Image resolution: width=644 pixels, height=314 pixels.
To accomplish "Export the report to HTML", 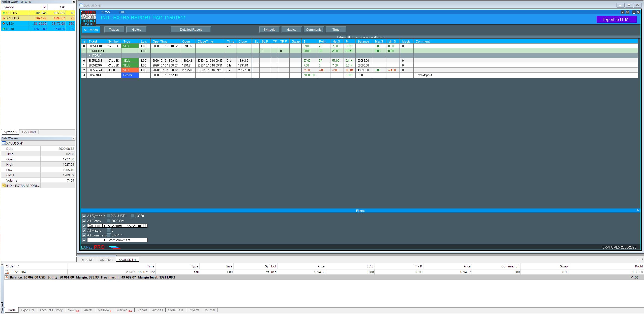I will click(x=617, y=19).
